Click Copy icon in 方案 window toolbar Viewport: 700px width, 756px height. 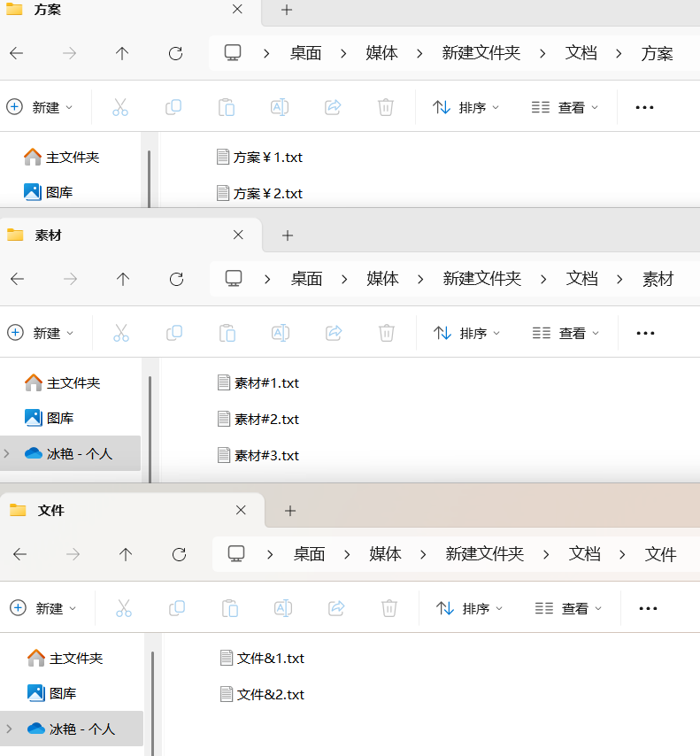pos(173,107)
